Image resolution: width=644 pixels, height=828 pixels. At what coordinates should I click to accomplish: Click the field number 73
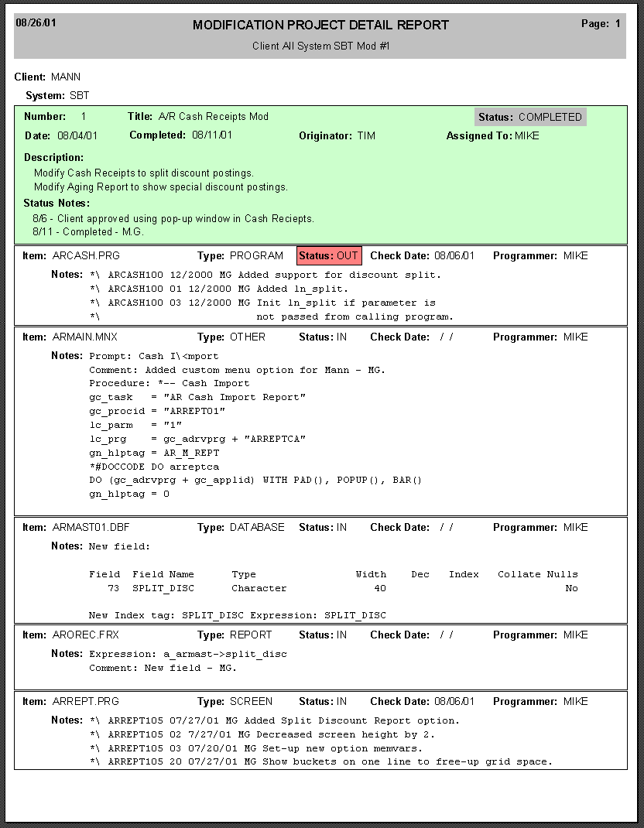coord(114,588)
